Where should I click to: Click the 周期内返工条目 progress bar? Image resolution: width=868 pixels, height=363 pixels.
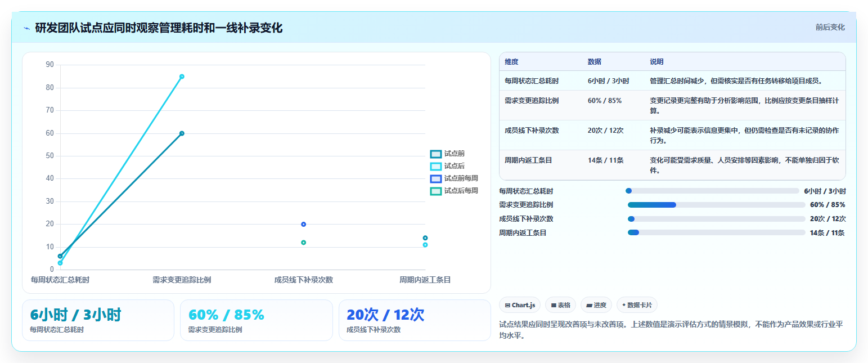(x=717, y=232)
